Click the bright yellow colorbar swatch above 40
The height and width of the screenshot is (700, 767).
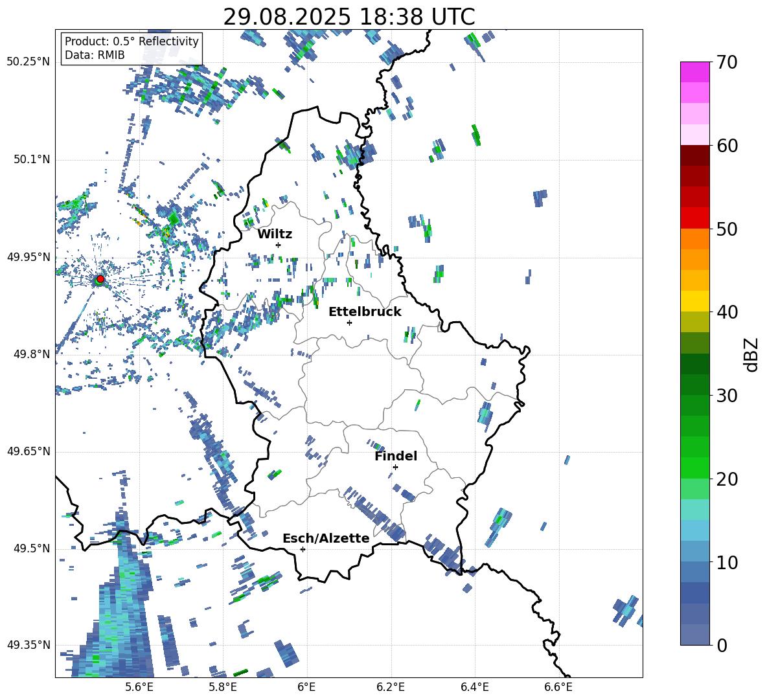click(694, 301)
